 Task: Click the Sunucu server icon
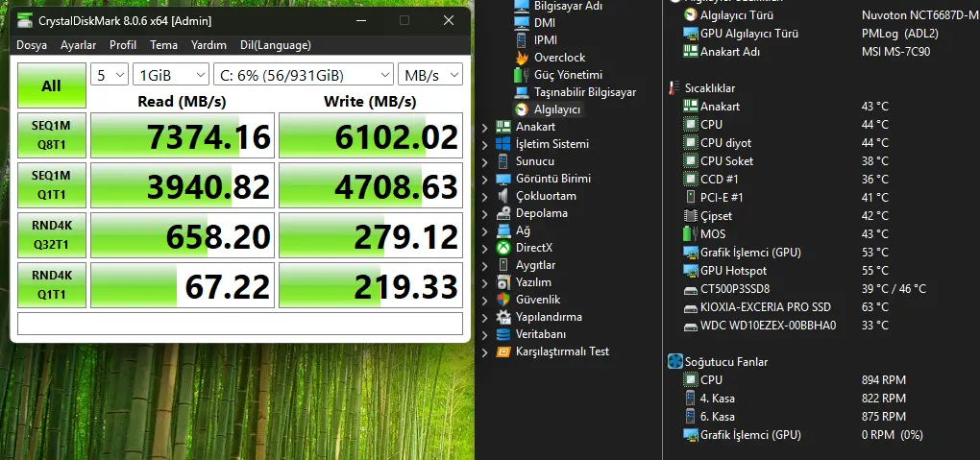coord(503,161)
